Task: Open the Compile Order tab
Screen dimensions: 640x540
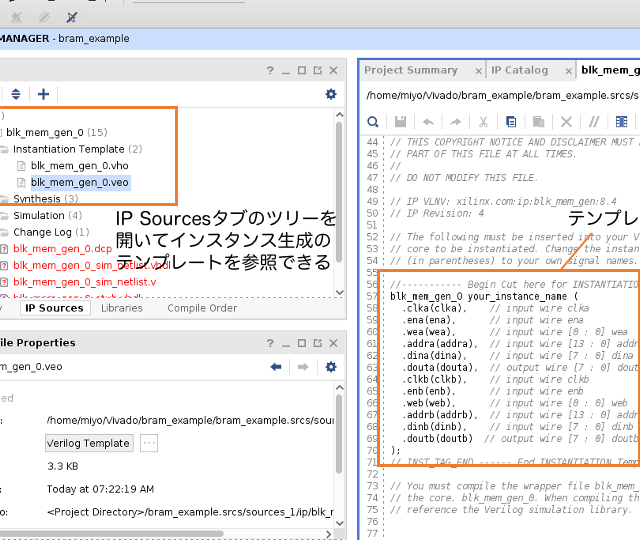Action: (202, 308)
